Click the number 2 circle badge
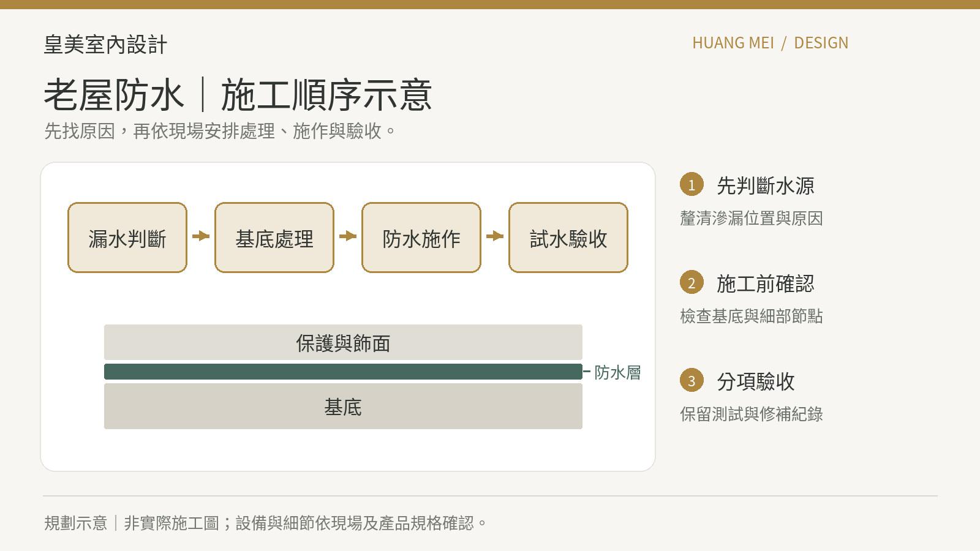980x551 pixels. (692, 282)
